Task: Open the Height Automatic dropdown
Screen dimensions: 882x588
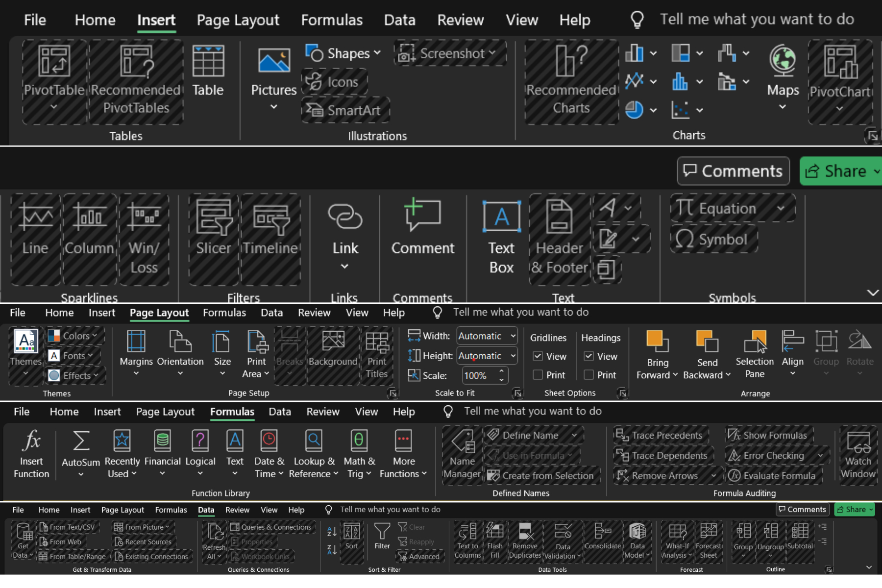Action: [x=513, y=356]
